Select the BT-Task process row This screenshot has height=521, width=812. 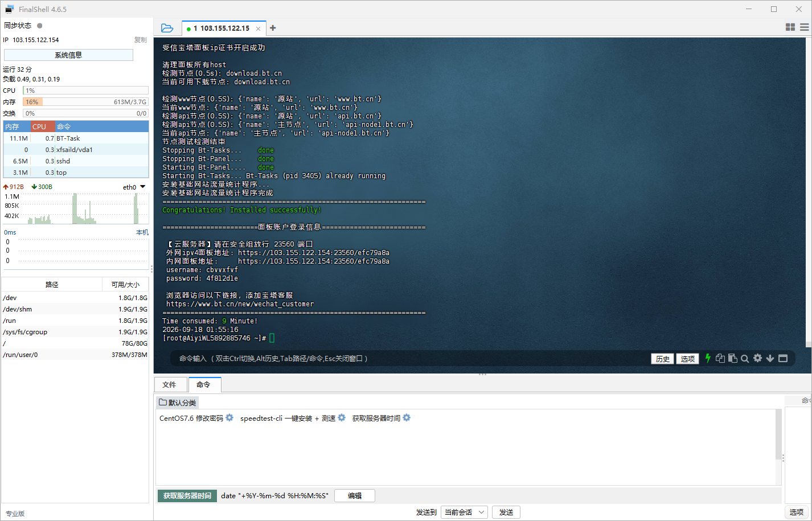(x=76, y=138)
